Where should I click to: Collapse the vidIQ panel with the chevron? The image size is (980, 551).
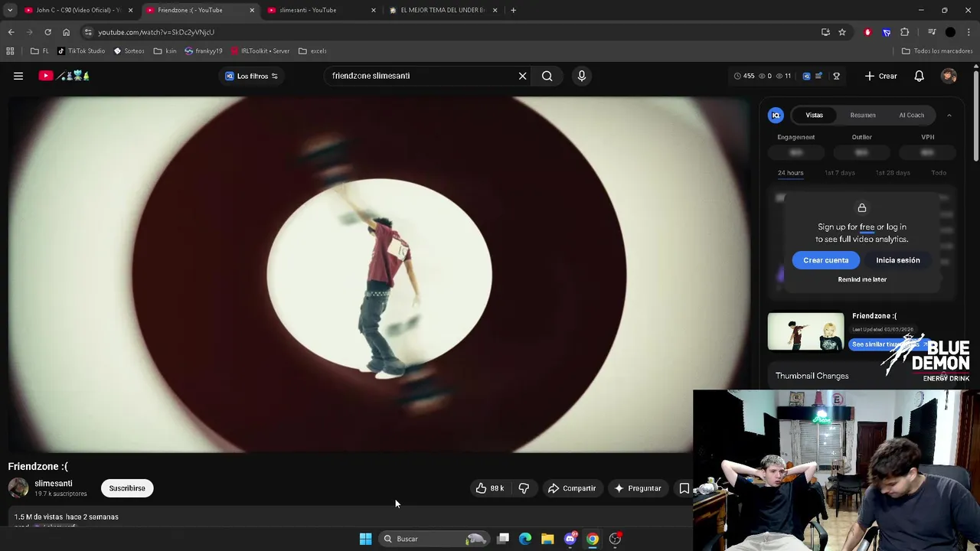[949, 115]
